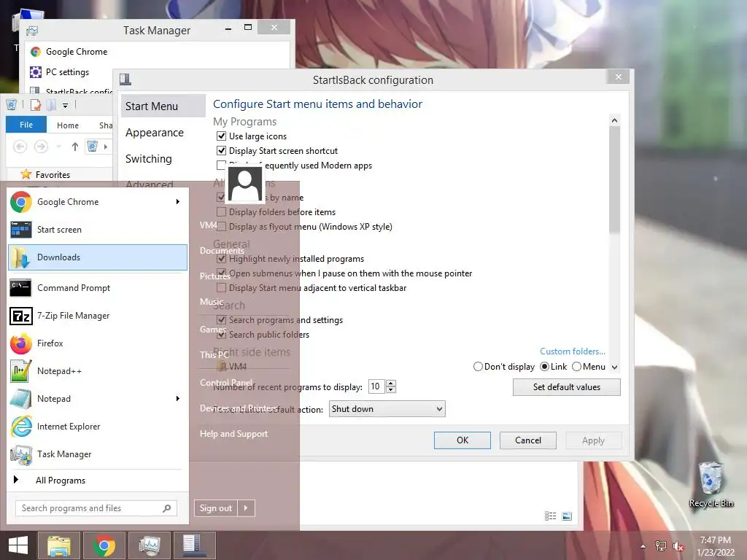Open Explorer quick access toolbar dropdown
Image resolution: width=747 pixels, height=560 pixels.
[x=65, y=105]
